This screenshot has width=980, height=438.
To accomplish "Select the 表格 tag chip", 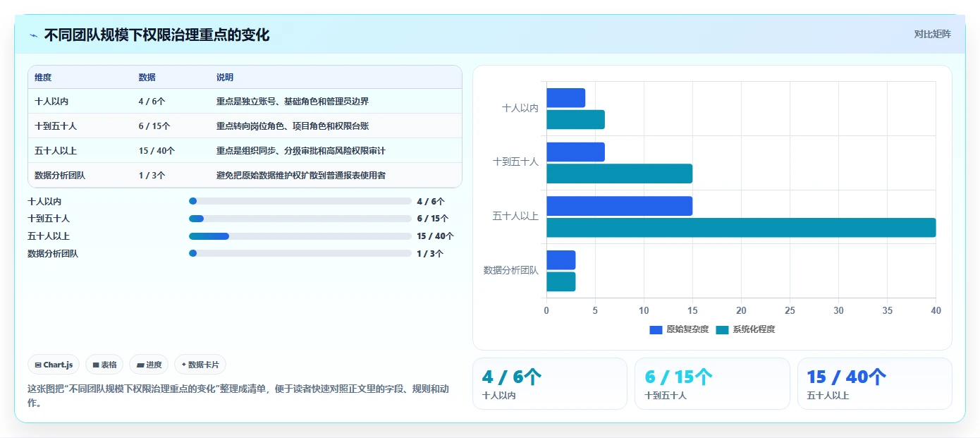I will (x=104, y=365).
